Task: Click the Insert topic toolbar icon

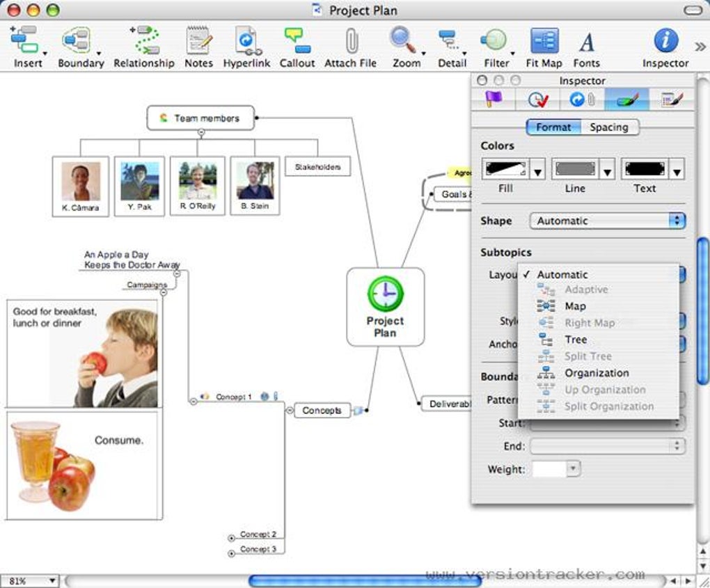Action: 24,40
